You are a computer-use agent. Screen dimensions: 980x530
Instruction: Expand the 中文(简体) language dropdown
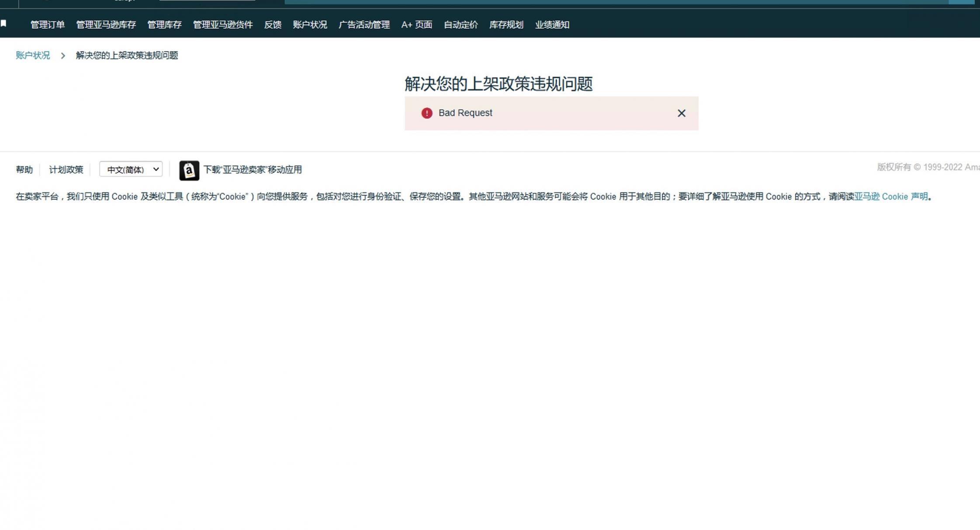coord(131,169)
